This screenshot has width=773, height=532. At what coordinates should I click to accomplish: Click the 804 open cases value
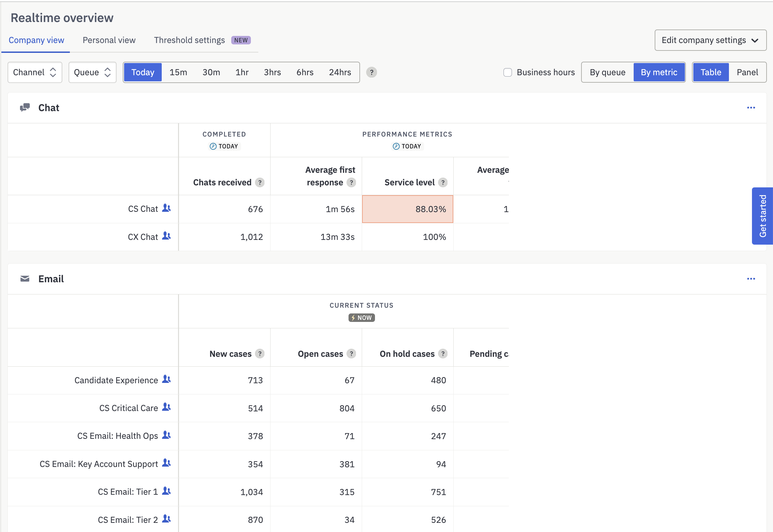pyautogui.click(x=347, y=408)
